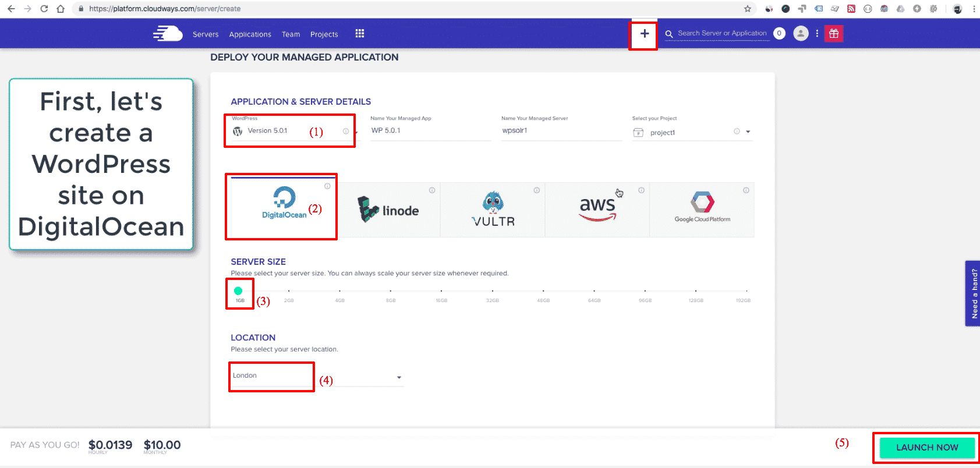Screen dimensions: 980x468
Task: Select Google Cloud Platform provider
Action: tap(702, 210)
